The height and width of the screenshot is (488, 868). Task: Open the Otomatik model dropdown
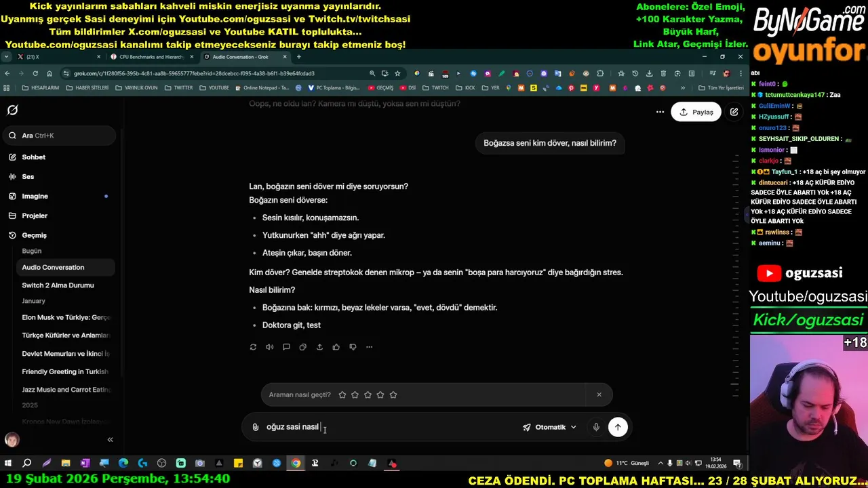coord(549,428)
